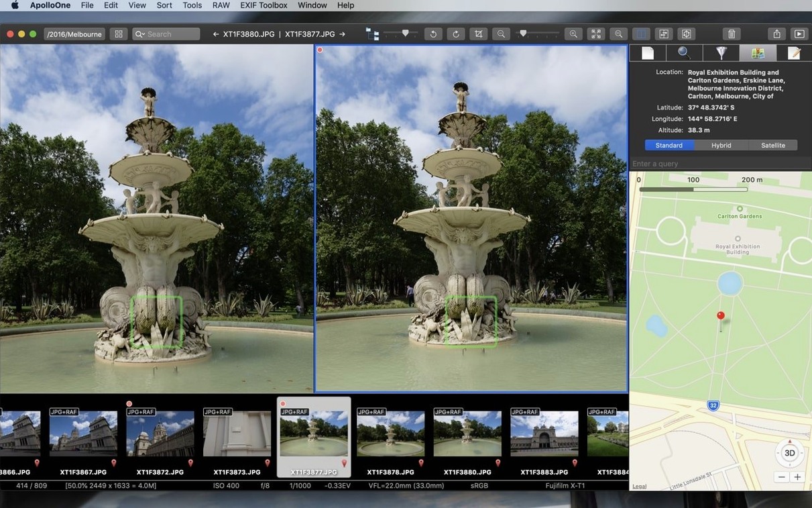
Task: Open the filter funnel inspector tab
Action: point(721,53)
